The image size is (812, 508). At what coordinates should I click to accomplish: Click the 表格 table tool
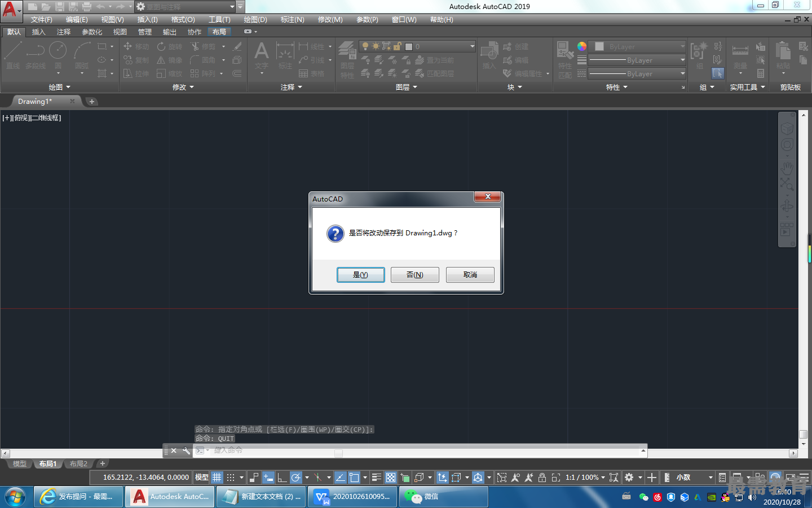[x=312, y=73]
